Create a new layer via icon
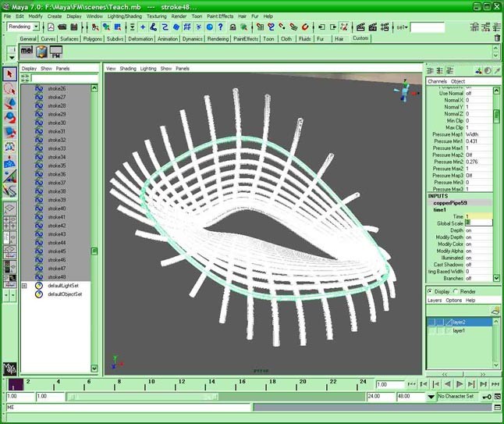This screenshot has width=504, height=424. click(x=494, y=310)
